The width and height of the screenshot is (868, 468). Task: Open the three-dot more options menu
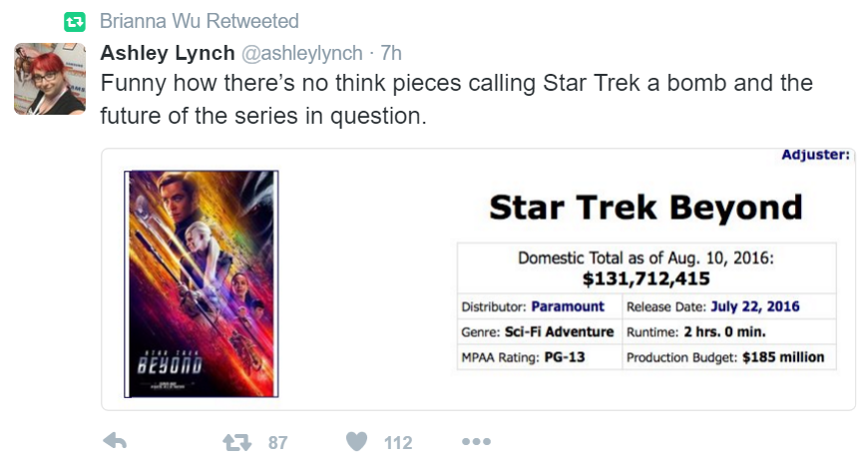coord(476,441)
